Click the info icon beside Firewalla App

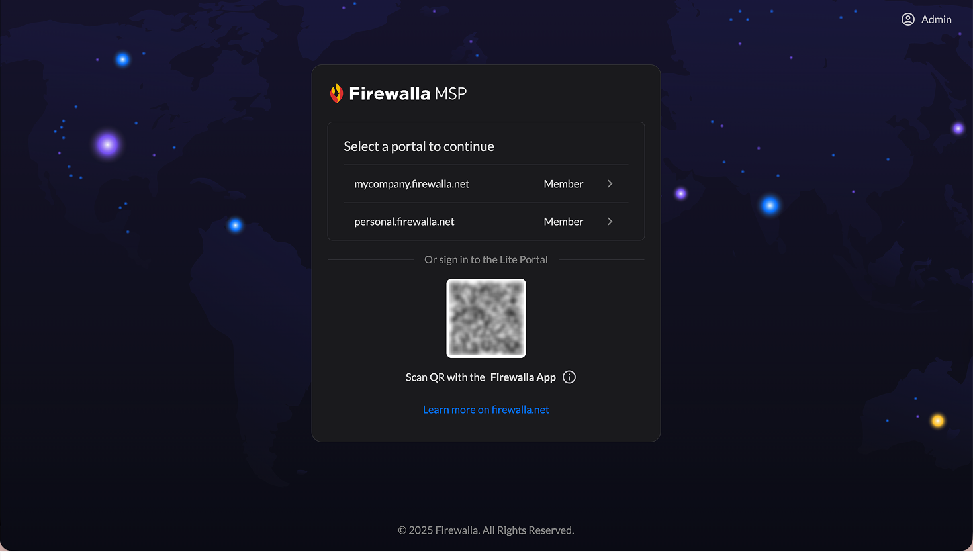tap(569, 377)
